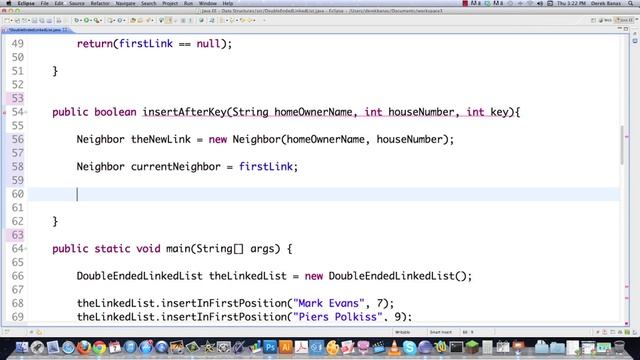Screen dimensions: 640x360
Task: Open the Window menu
Action: (x=208, y=3)
